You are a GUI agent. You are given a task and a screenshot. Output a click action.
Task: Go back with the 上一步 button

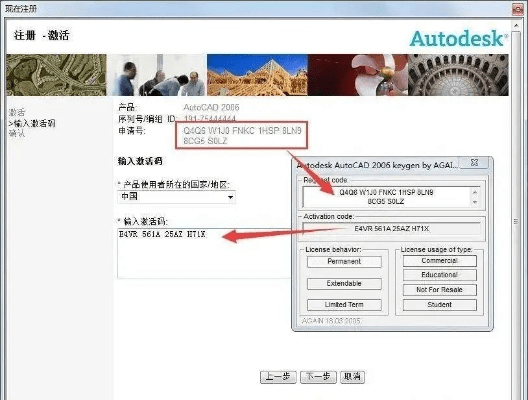278,377
